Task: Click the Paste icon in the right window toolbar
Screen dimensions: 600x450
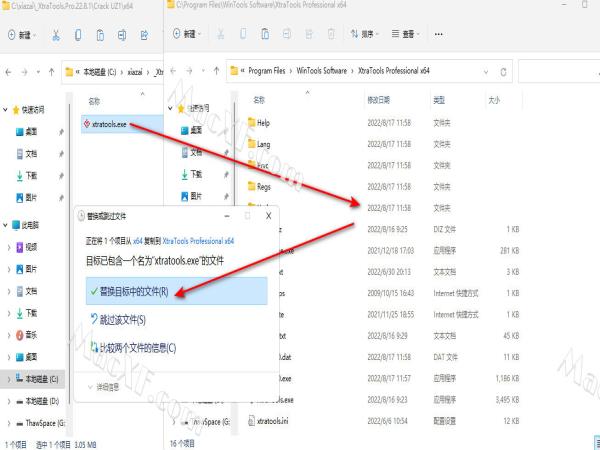Action: click(264, 34)
